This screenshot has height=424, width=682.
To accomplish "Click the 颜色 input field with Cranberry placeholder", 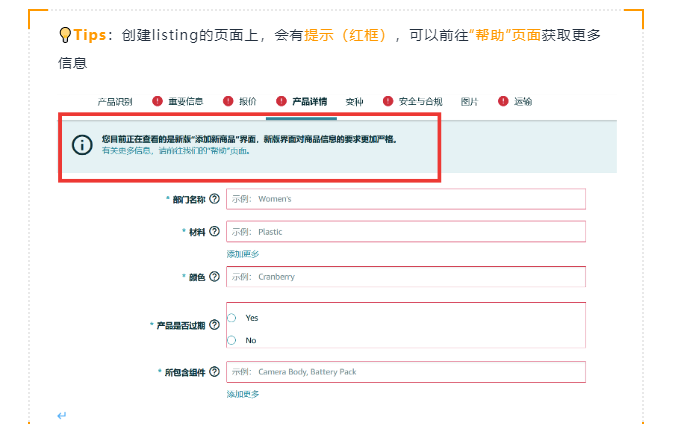I will point(405,277).
